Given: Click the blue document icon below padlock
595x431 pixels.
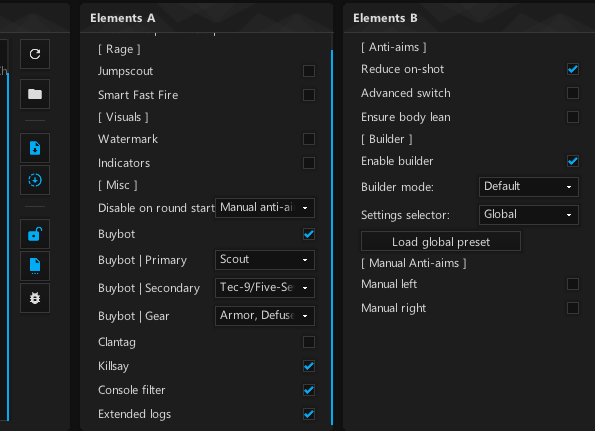Looking at the screenshot, I should (x=35, y=266).
